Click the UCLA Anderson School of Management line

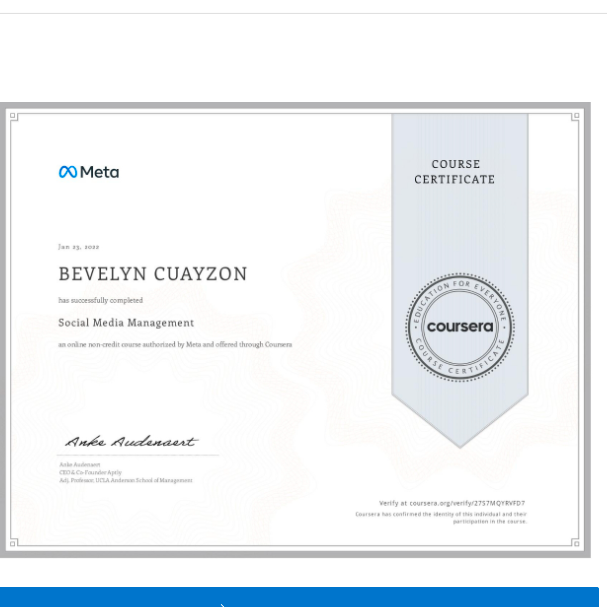[126, 480]
